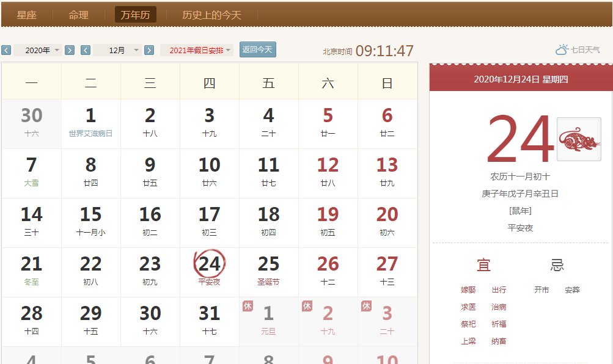This screenshot has width=613, height=364.
Task: Select December 29 十五
Action: click(90, 322)
